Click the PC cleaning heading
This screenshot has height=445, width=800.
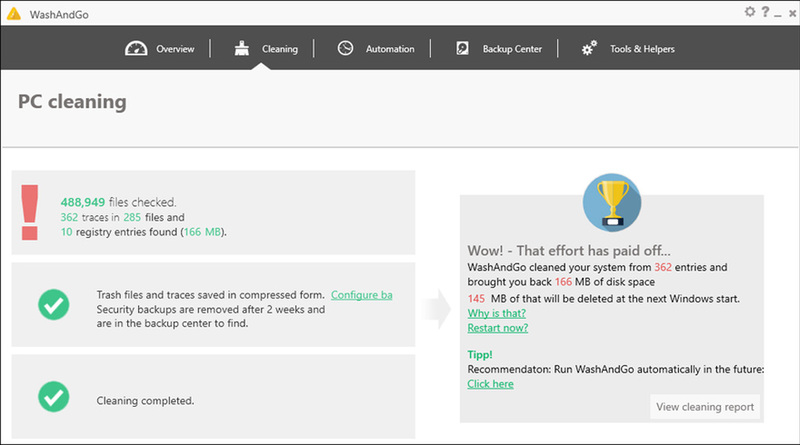pos(72,102)
